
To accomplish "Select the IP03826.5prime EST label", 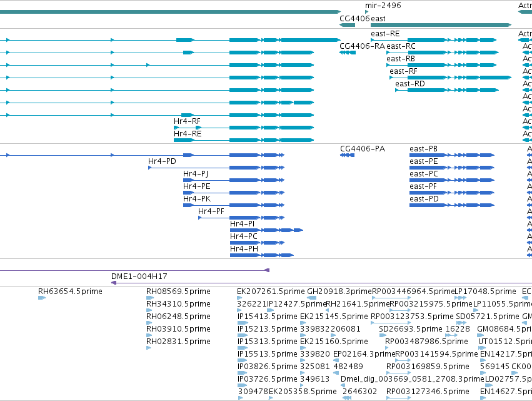I will 268,367.
